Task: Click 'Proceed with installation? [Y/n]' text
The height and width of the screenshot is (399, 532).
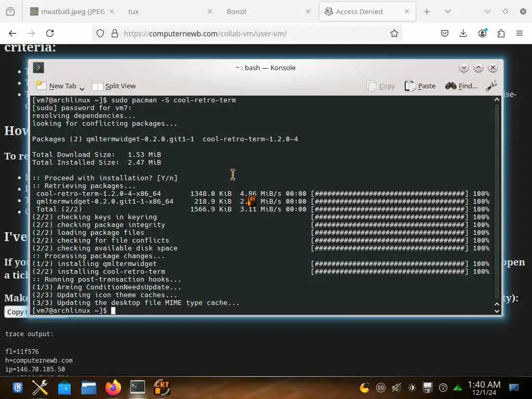Action: 111,178
